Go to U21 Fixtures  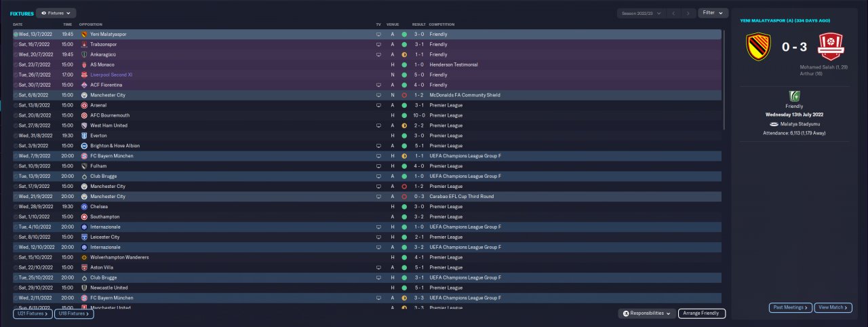(33, 313)
